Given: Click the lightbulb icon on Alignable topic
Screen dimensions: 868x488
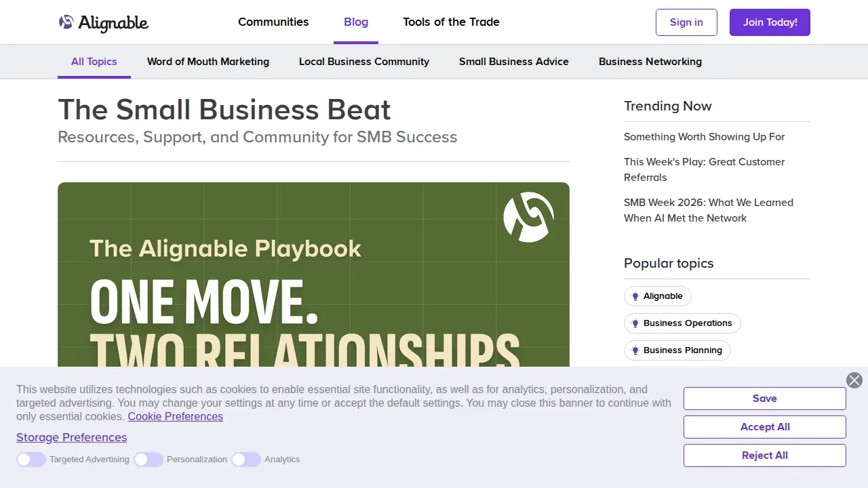Looking at the screenshot, I should point(635,296).
